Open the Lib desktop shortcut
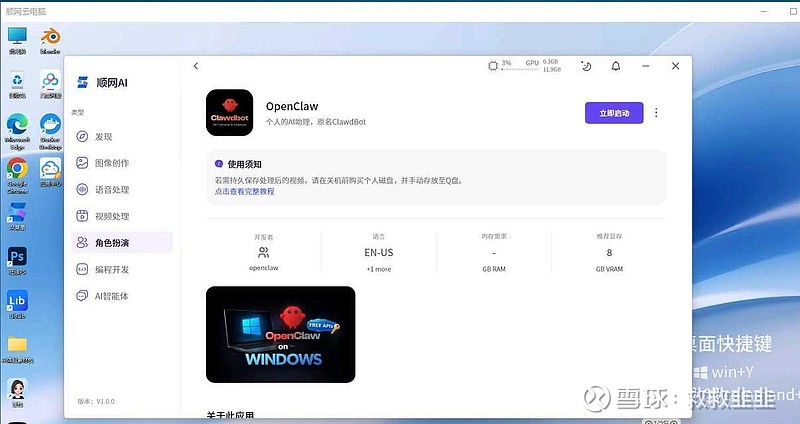This screenshot has height=424, width=800. 17,305
